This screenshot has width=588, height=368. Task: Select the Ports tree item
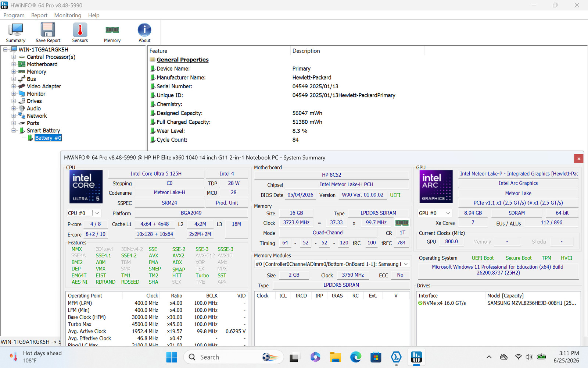pos(33,123)
